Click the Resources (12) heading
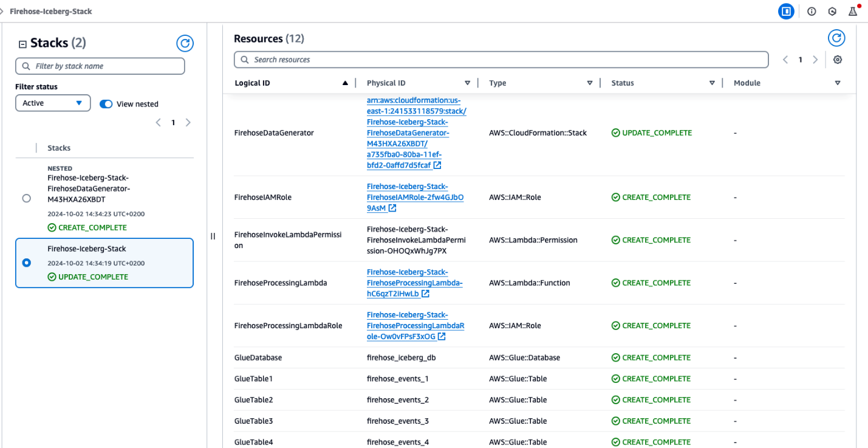Image resolution: width=868 pixels, height=448 pixels. pos(269,39)
